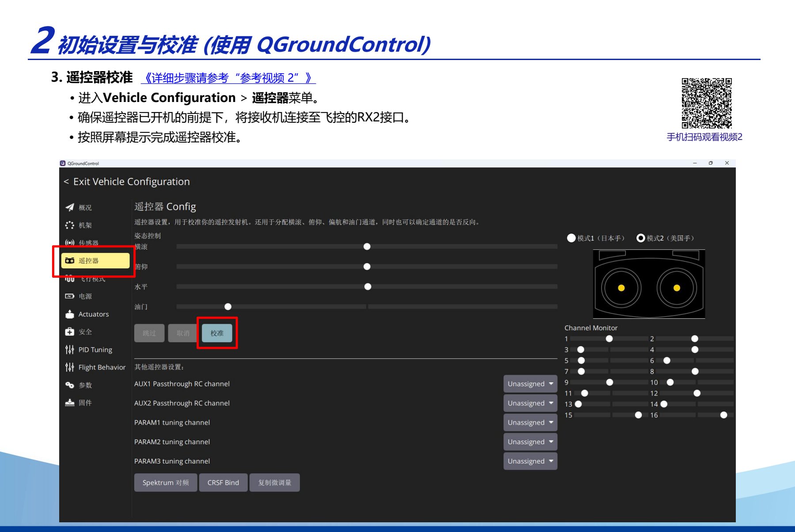795x532 pixels.
Task: Select Mode 2 (美国手) radio button
Action: (x=640, y=238)
